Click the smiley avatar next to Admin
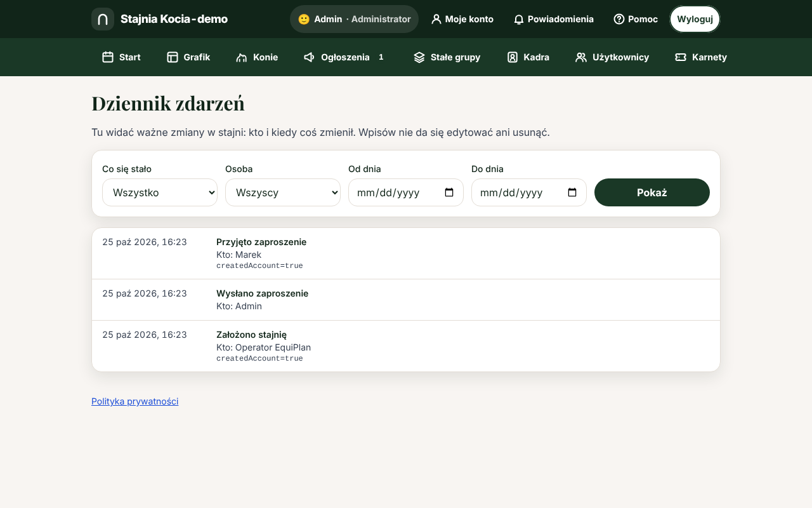This screenshot has width=812, height=508. click(304, 19)
